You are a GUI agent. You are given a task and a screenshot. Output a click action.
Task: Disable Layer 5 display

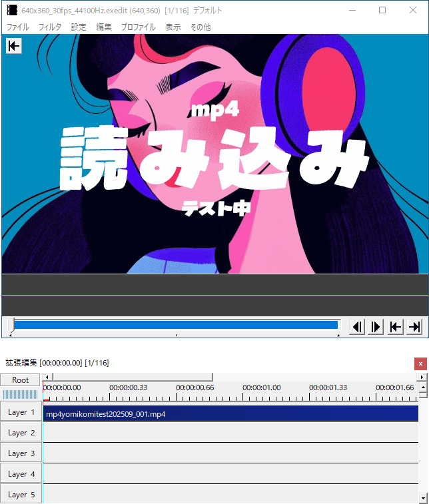pos(21,495)
